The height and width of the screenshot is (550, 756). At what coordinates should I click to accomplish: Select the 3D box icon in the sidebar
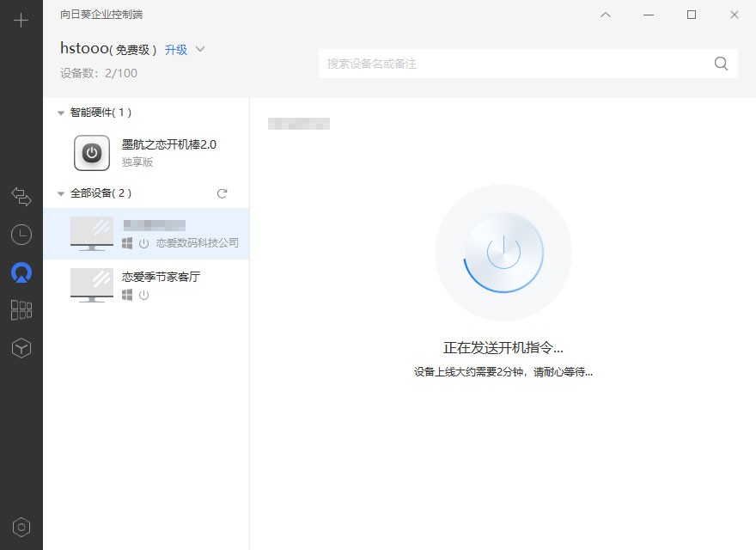(21, 348)
